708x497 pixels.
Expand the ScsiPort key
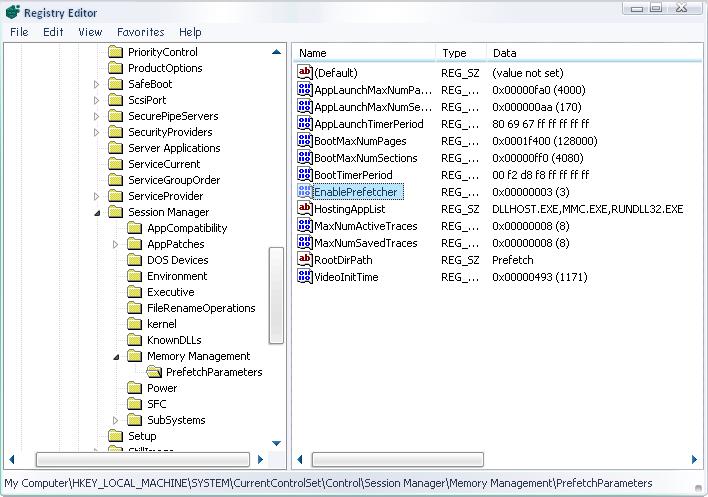[x=96, y=100]
